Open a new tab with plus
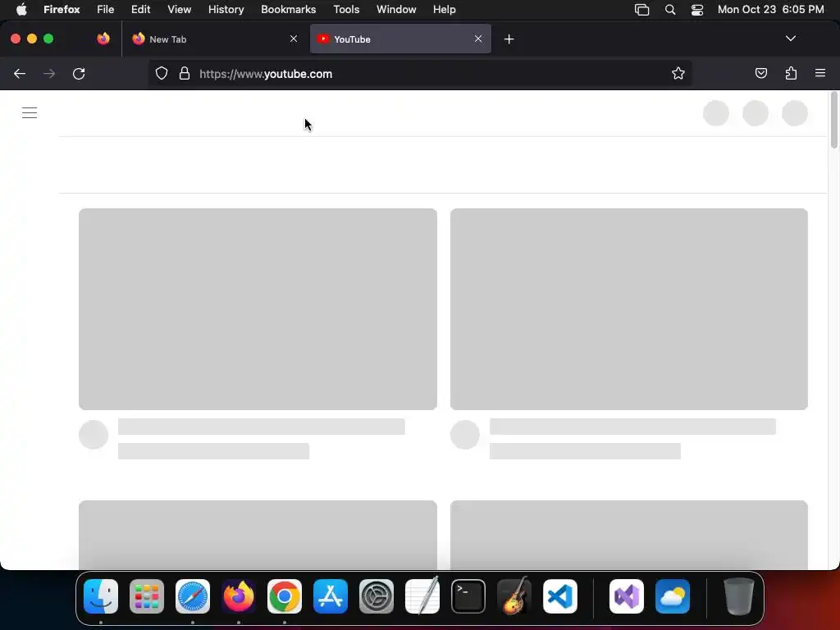The height and width of the screenshot is (630, 840). (509, 39)
